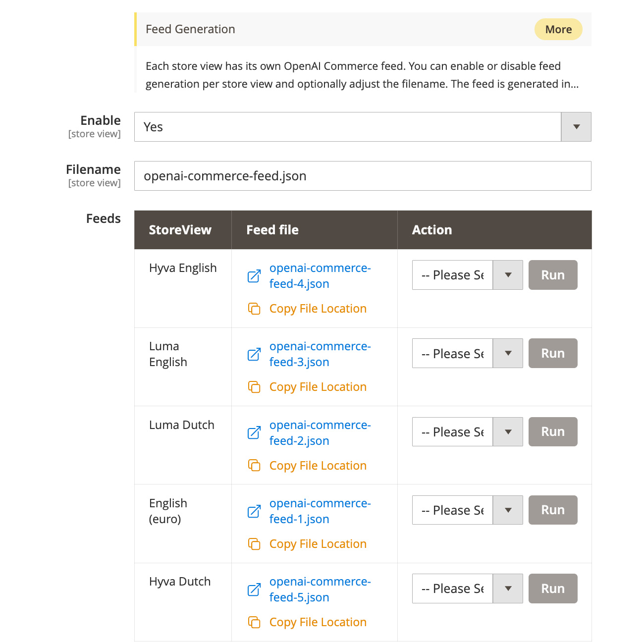Click Copy File Location for English (euro)

(318, 544)
